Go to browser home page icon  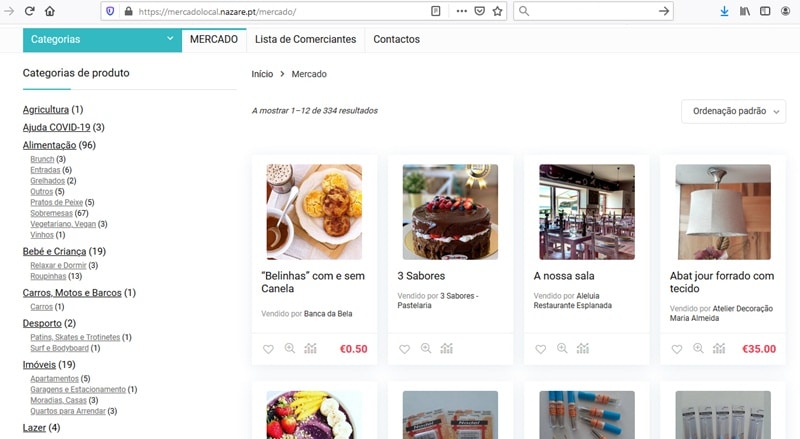(x=50, y=11)
